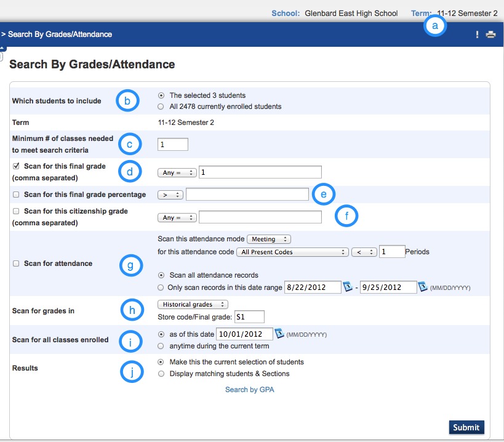Click the Store code/Final grade field

coord(249,317)
